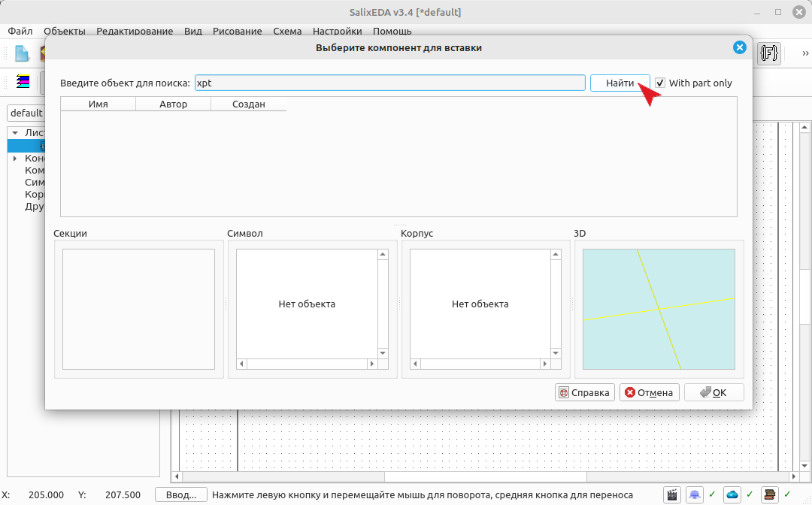Click the clapperboard icon in status bar

point(672,494)
